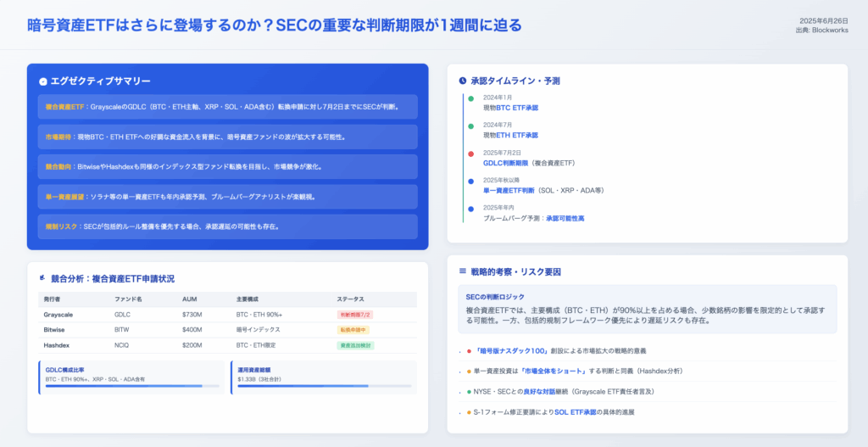Click the BITW fund name cell
The height and width of the screenshot is (447, 868).
(x=121, y=330)
